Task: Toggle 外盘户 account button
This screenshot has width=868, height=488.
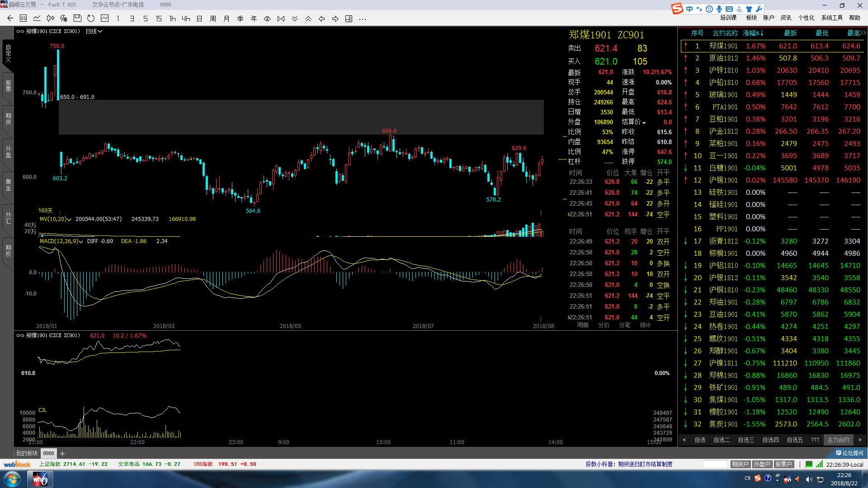Action: point(762,464)
